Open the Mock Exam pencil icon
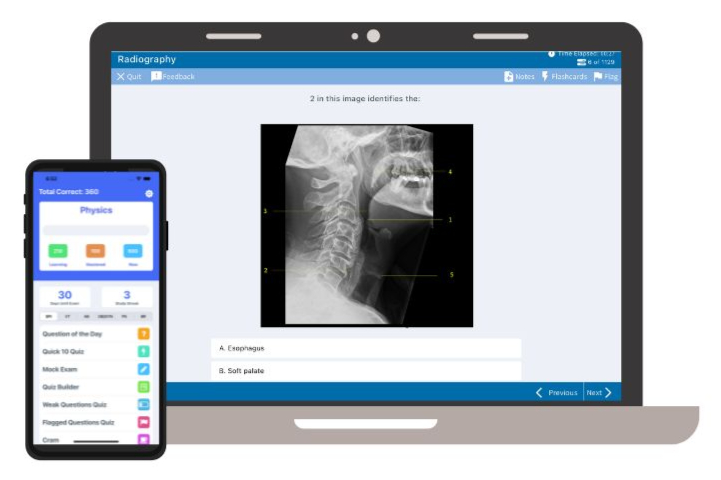The image size is (721, 480). click(143, 369)
